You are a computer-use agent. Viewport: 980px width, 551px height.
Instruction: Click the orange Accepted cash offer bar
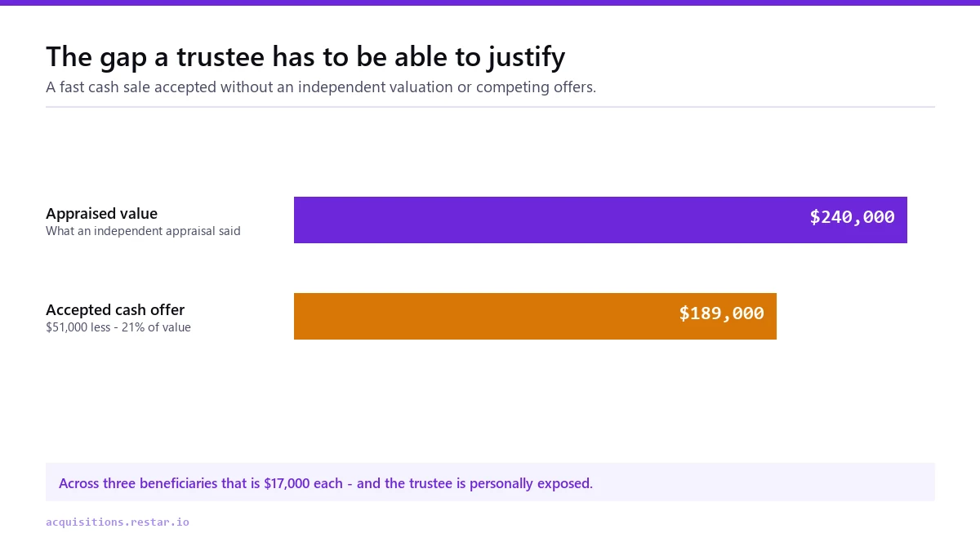click(x=535, y=316)
